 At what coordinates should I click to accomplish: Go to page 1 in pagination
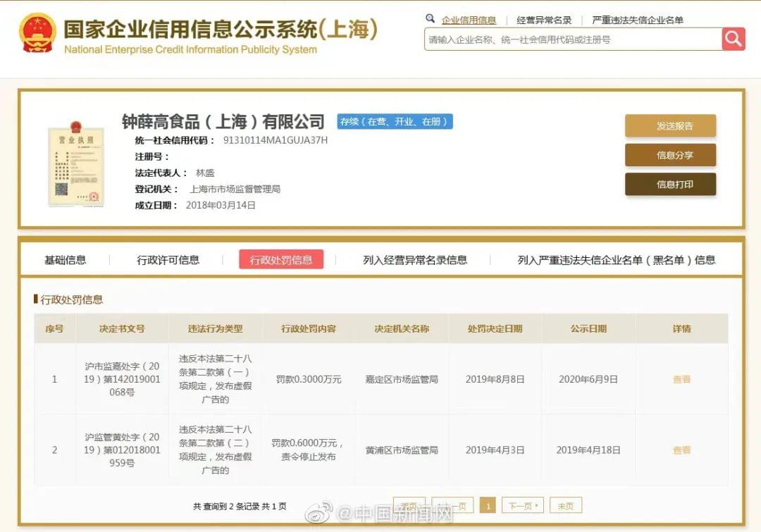click(488, 506)
